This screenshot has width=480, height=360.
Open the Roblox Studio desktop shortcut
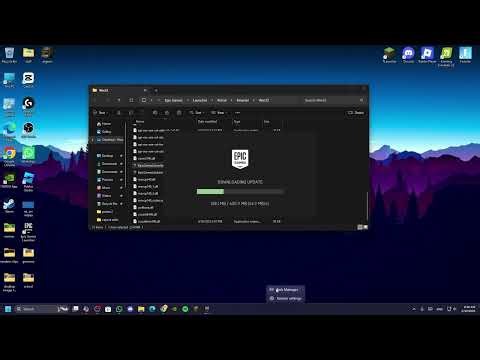pyautogui.click(x=28, y=182)
